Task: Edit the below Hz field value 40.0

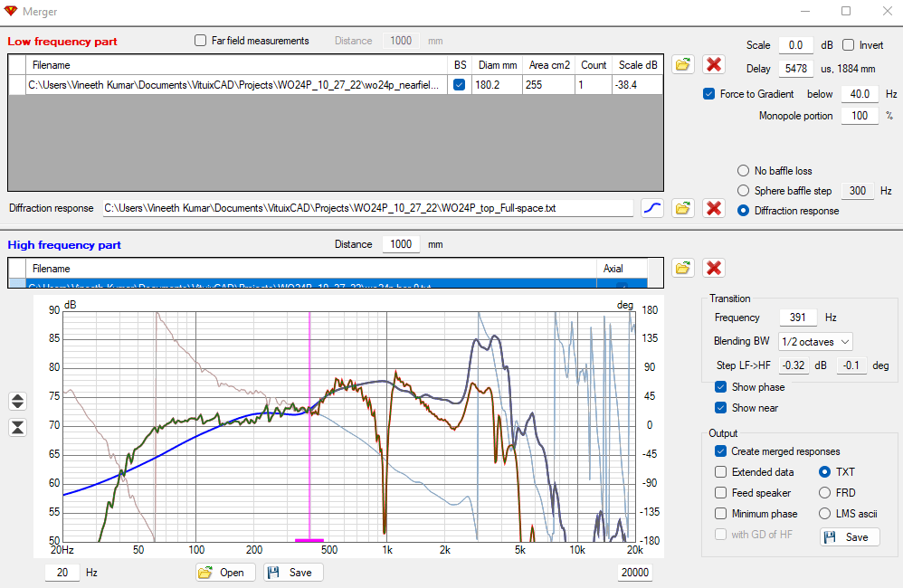Action: 860,94
